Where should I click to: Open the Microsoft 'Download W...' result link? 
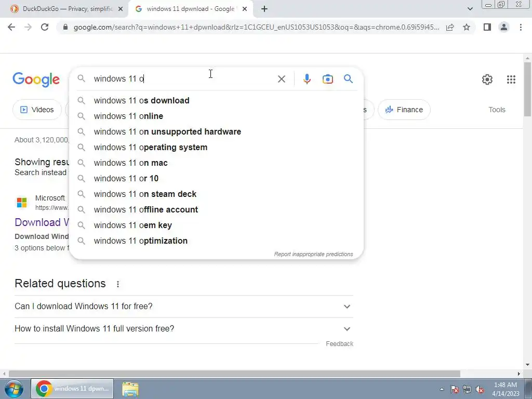click(42, 222)
